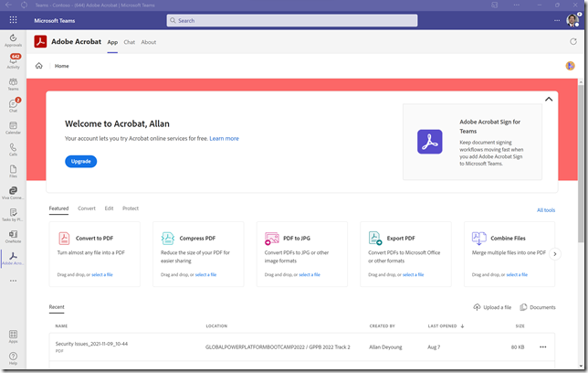Click the Compress PDF icon
Viewport: 588px width, 373px height.
coord(168,239)
